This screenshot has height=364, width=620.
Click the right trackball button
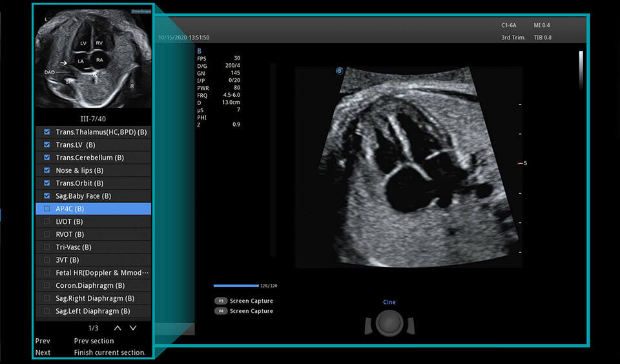coord(409,326)
